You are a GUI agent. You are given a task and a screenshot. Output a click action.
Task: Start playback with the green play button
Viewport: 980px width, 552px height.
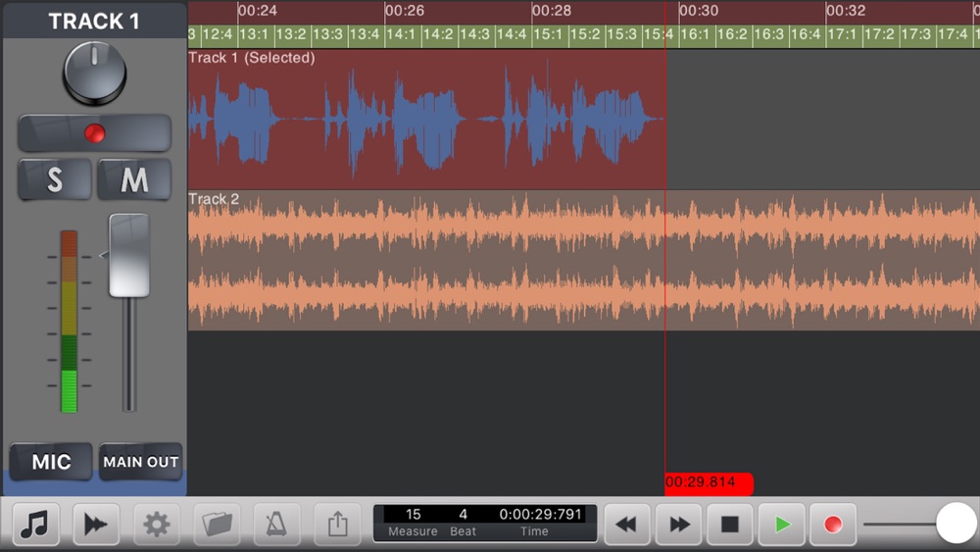click(x=782, y=524)
